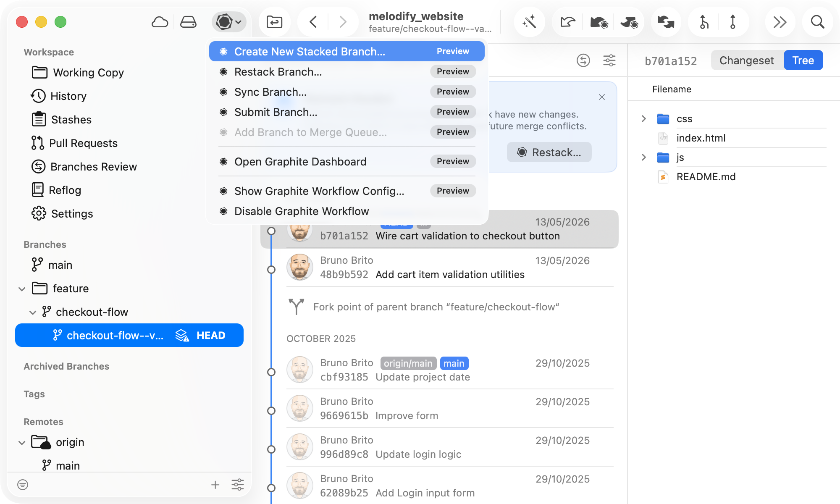Collapse the origin remote
The height and width of the screenshot is (504, 840).
coord(22,443)
